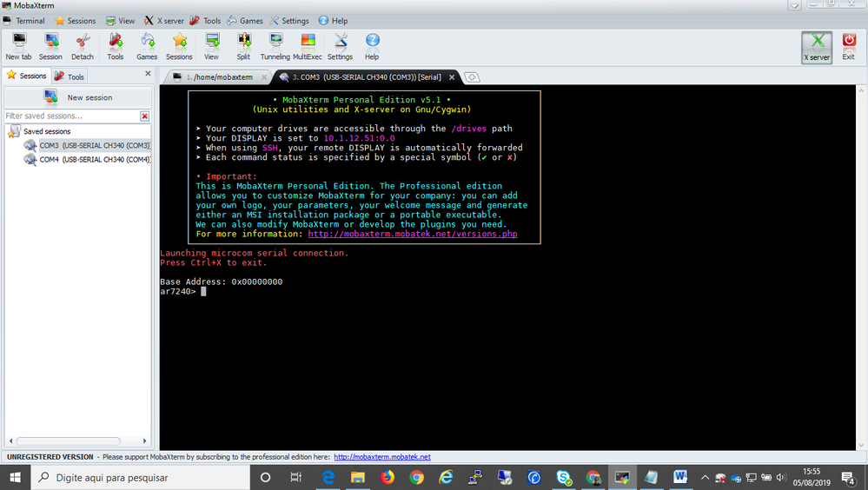Click terminal scroll up arrow
This screenshot has width=868, height=490.
pos(861,89)
